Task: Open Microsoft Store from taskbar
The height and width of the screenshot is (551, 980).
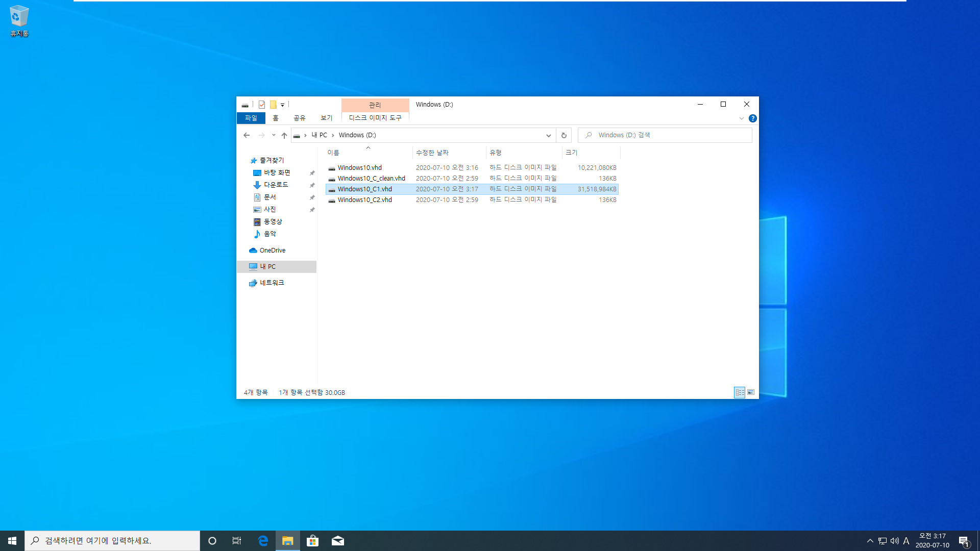Action: (312, 541)
